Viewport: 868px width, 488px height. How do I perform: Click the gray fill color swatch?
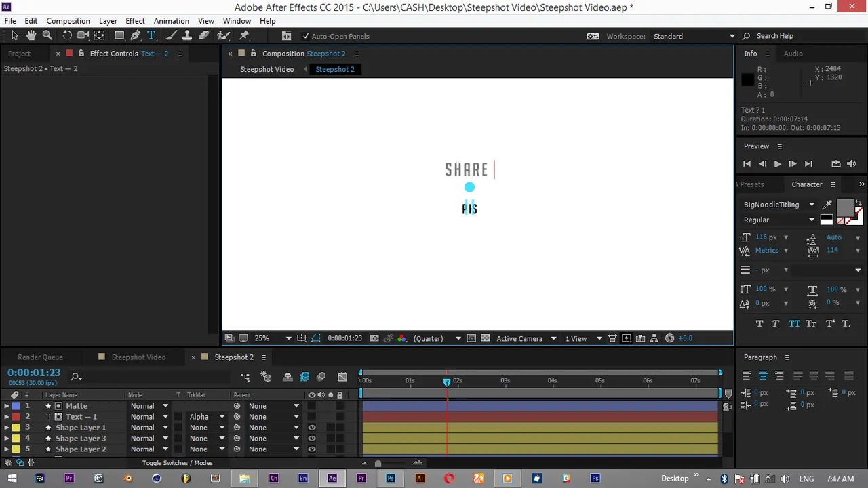pyautogui.click(x=845, y=207)
